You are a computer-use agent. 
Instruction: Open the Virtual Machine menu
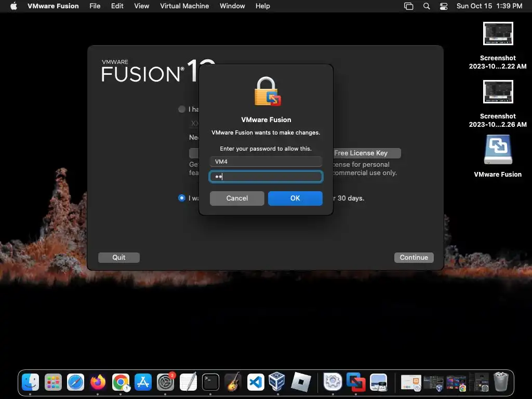(184, 6)
